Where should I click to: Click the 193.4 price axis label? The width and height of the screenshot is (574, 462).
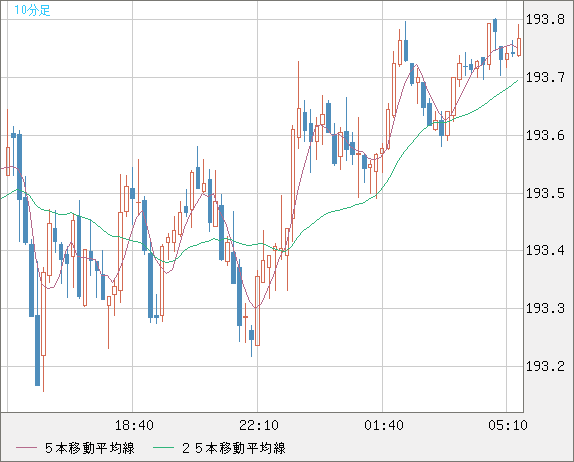click(x=545, y=251)
